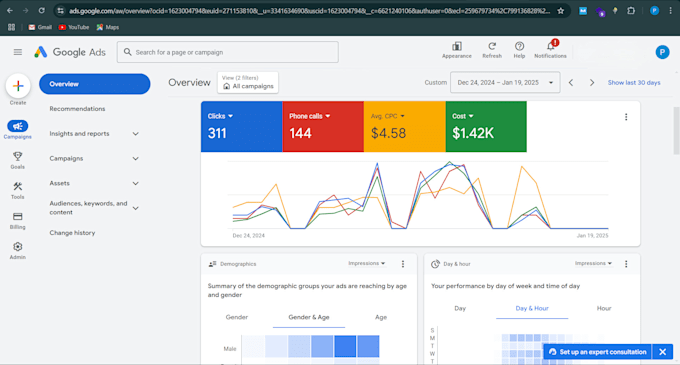Open the Maps bookmark
The image size is (680, 365).
(108, 27)
